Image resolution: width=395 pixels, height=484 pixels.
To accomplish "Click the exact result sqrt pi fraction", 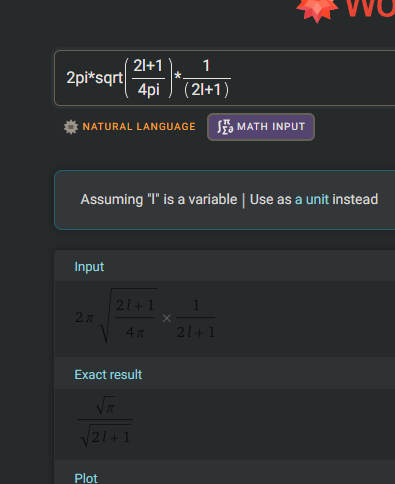I will pyautogui.click(x=105, y=421).
